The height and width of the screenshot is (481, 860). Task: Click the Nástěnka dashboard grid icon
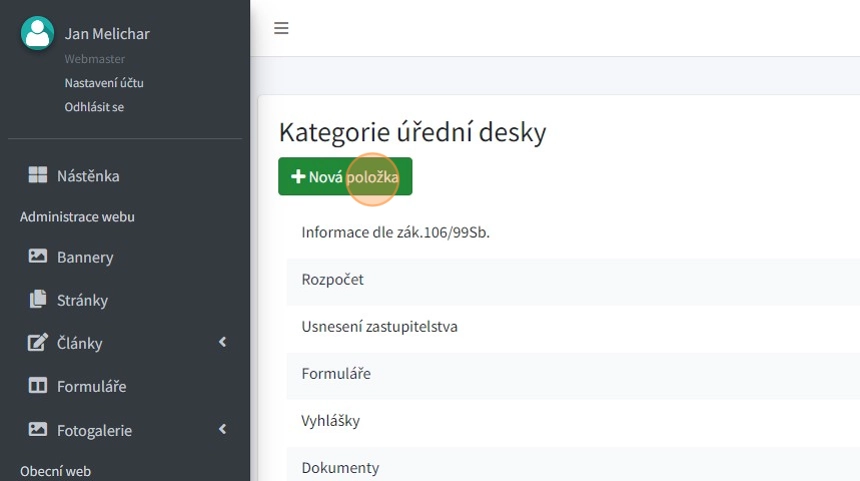click(x=38, y=176)
